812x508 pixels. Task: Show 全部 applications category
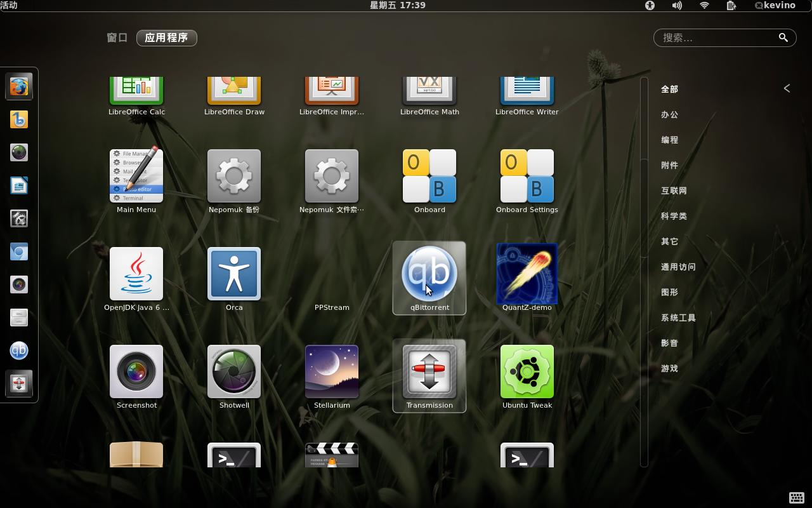point(669,89)
